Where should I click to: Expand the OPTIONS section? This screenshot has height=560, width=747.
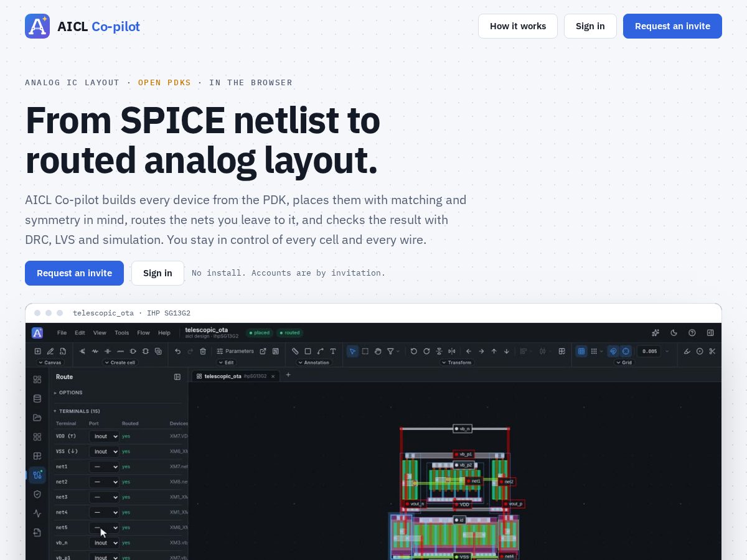(68, 393)
